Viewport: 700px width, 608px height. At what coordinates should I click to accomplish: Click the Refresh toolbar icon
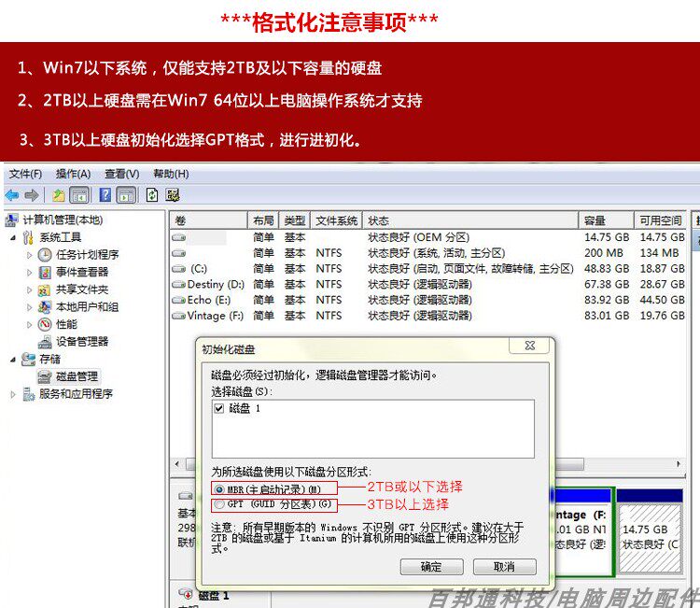(x=152, y=195)
